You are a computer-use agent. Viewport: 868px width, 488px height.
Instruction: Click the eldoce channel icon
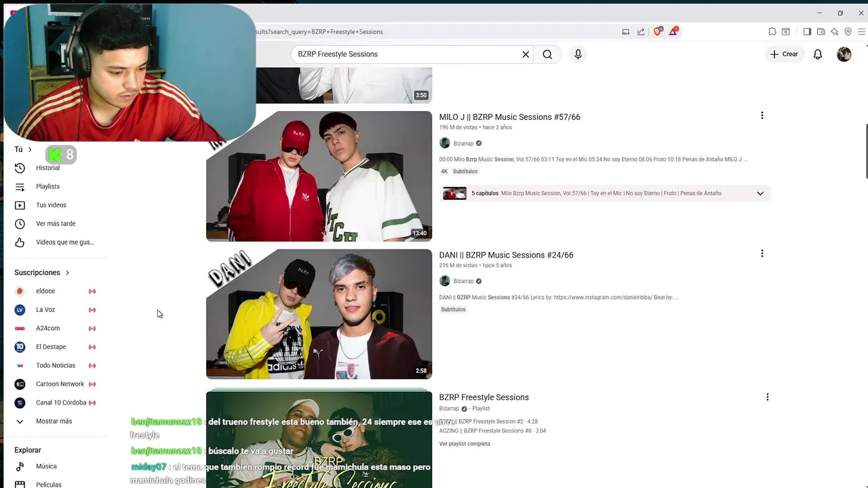click(20, 291)
